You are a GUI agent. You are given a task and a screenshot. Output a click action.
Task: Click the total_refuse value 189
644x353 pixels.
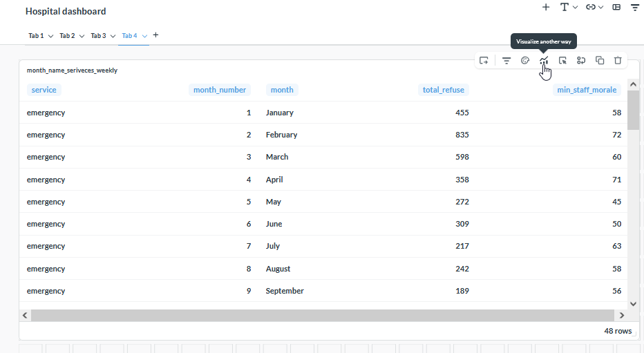coord(462,291)
